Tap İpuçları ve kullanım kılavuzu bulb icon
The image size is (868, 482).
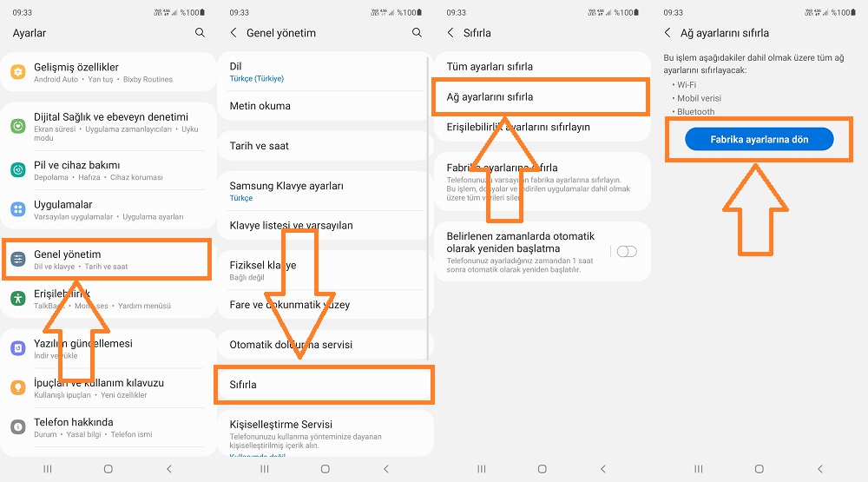coord(18,388)
